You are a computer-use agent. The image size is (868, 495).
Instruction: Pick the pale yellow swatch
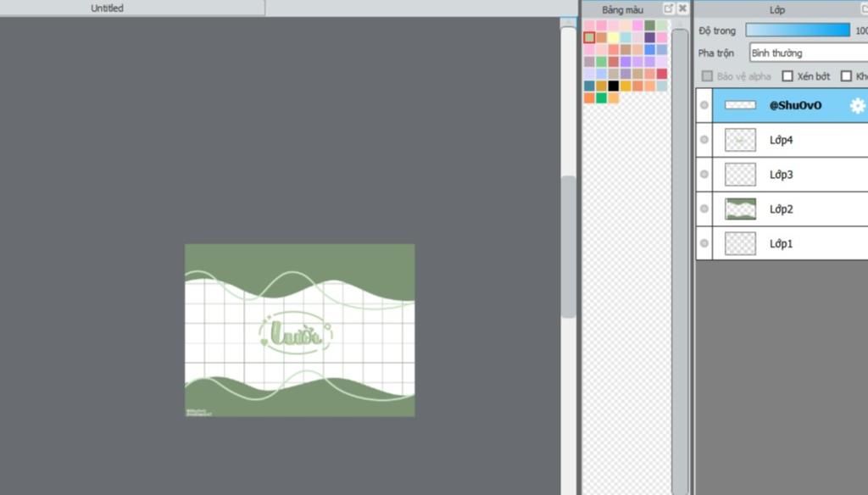click(x=614, y=37)
